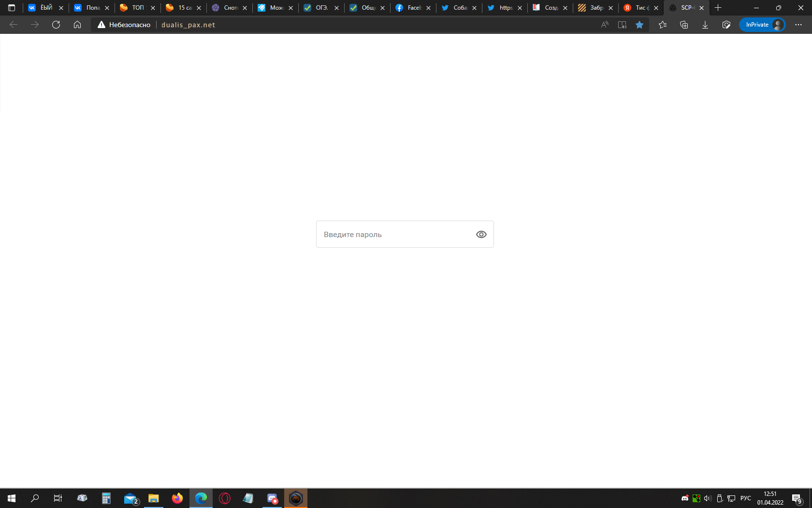Open the browser essentials shield icon
Screen dimensions: 812x508
[726, 25]
